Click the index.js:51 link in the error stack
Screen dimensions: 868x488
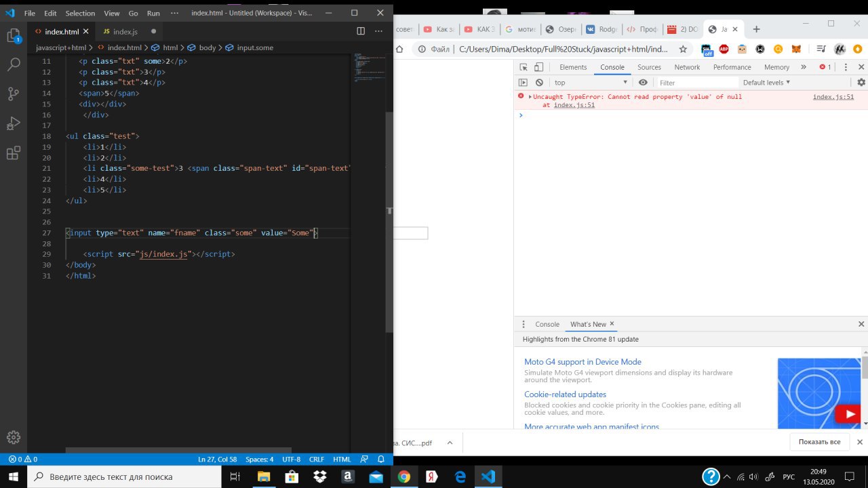pyautogui.click(x=574, y=105)
